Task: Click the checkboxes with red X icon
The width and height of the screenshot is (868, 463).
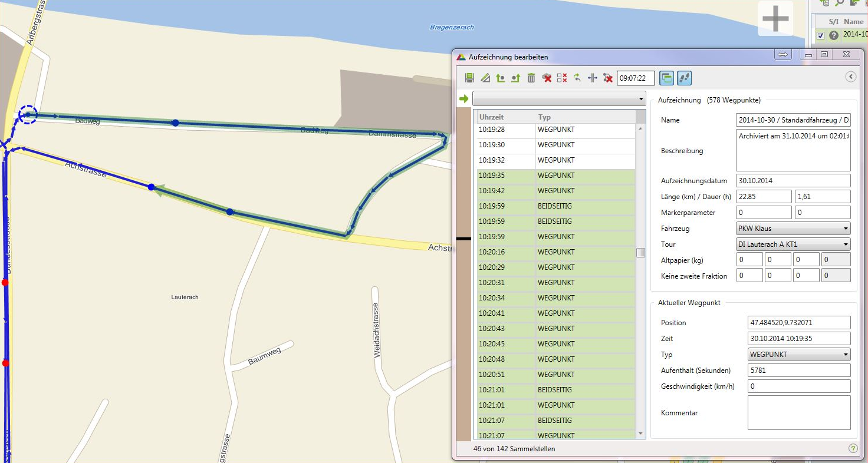Action: coord(562,78)
